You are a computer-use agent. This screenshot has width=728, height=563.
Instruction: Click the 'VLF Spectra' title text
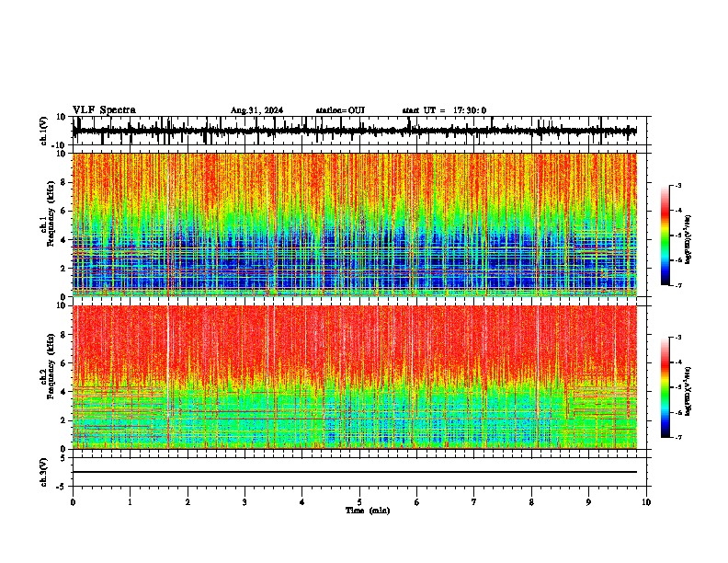[x=104, y=110]
